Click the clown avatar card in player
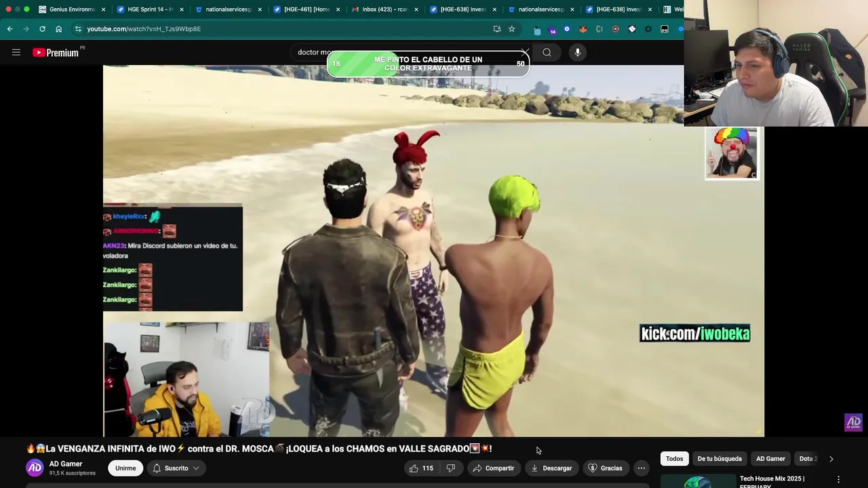This screenshot has width=868, height=488. pyautogui.click(x=732, y=153)
